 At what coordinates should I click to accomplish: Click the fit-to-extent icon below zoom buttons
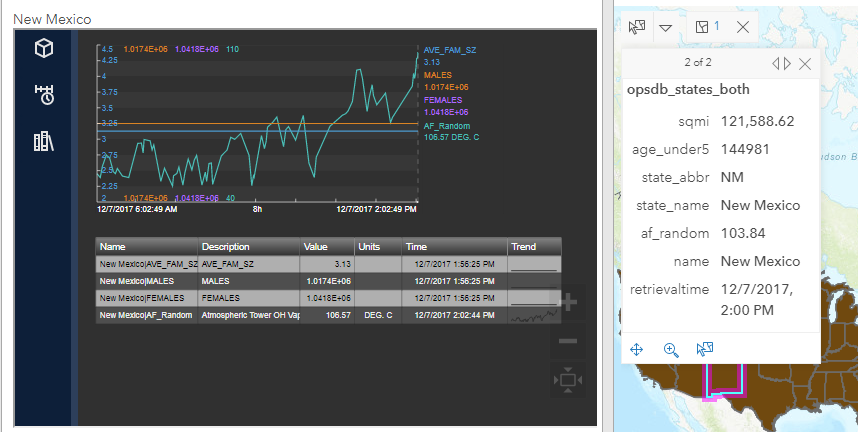click(567, 379)
